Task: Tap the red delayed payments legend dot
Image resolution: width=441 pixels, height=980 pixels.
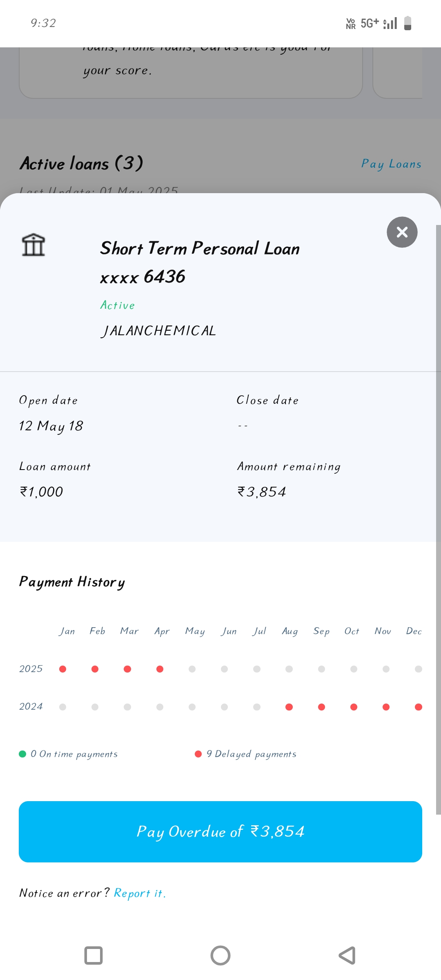Action: (198, 754)
